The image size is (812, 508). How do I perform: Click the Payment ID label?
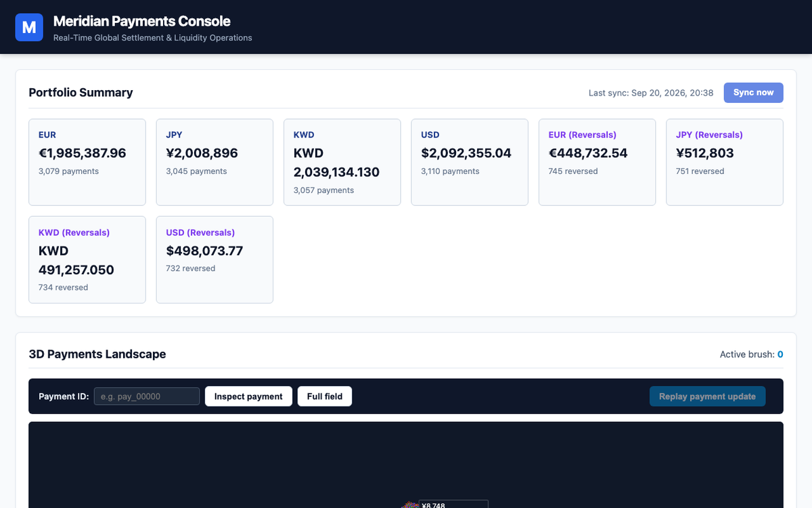(x=64, y=396)
